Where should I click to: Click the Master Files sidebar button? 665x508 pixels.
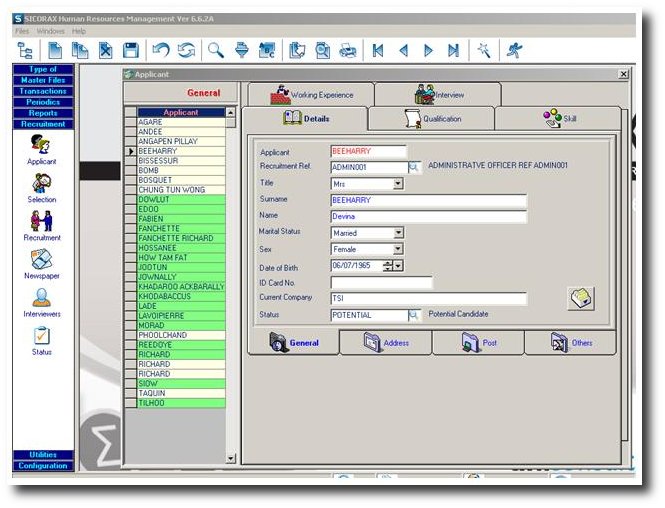[43, 80]
